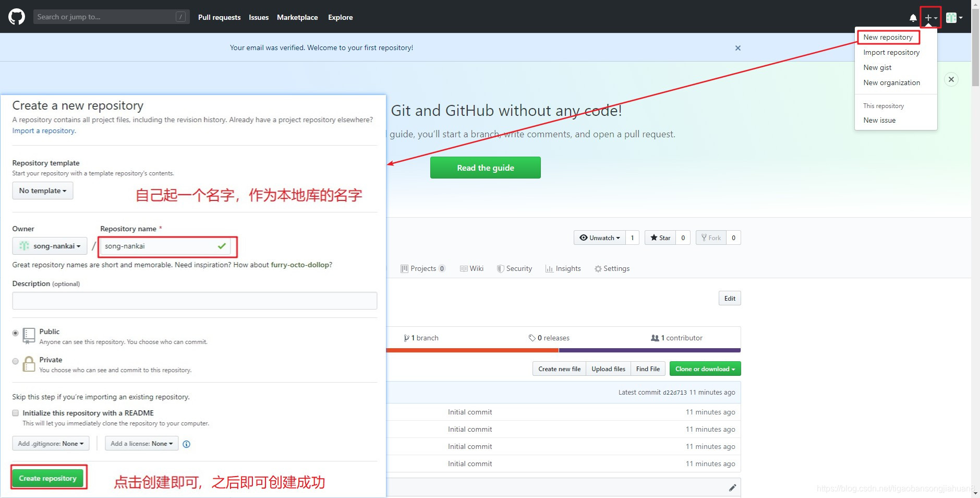Click Edit for repository description

[730, 298]
